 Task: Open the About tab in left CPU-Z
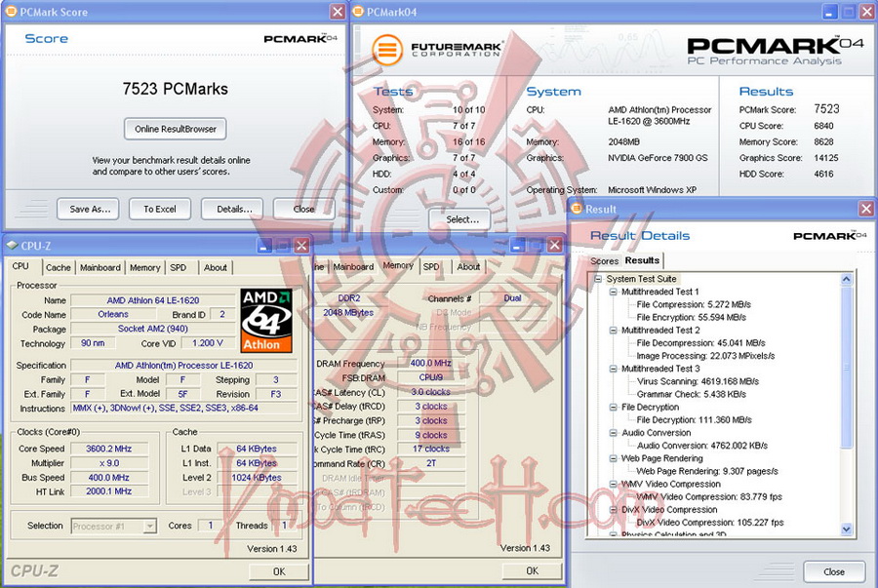(215, 267)
